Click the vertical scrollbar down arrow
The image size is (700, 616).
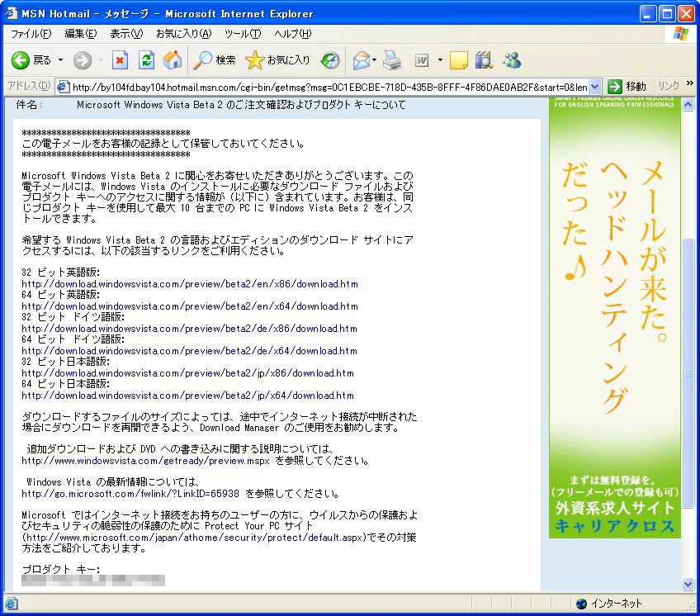(688, 584)
